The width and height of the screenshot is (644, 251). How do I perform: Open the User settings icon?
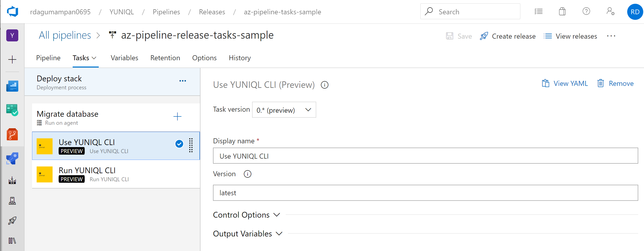610,12
